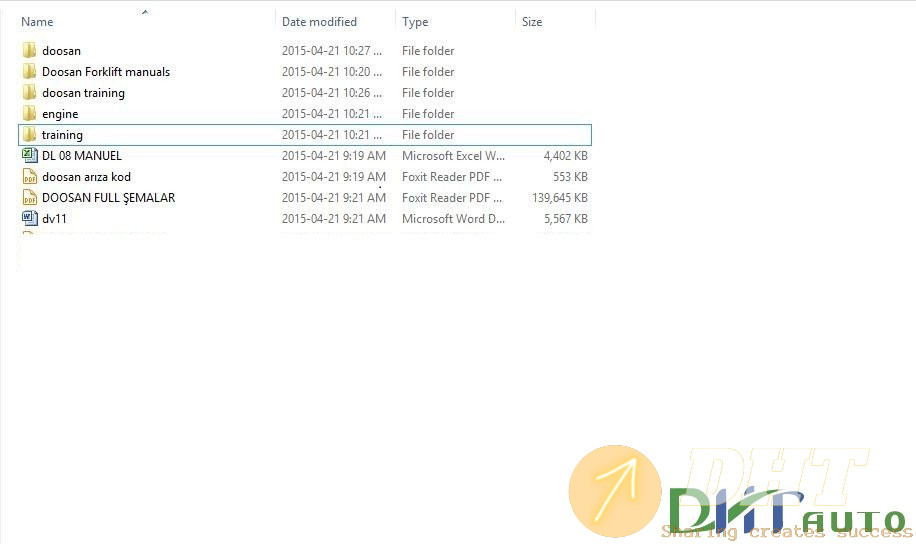The image size is (916, 544).
Task: Click the 2015-04-21 10:20 date cell
Action: (332, 72)
